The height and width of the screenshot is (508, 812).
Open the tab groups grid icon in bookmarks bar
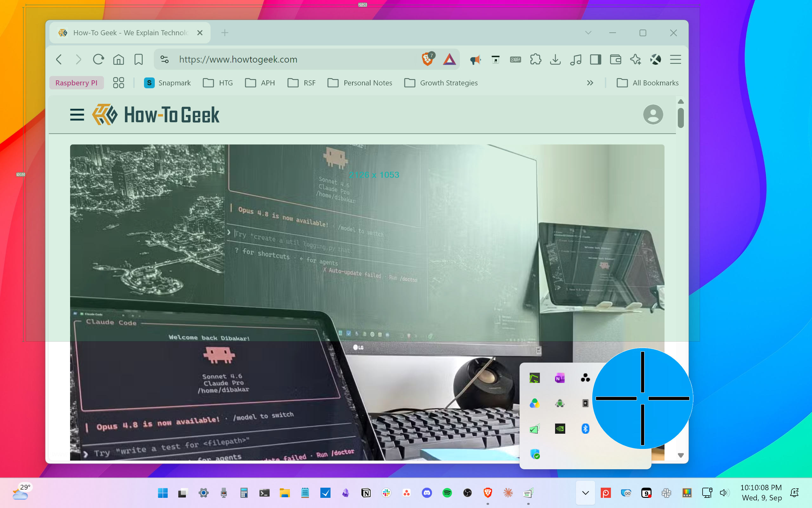(118, 83)
